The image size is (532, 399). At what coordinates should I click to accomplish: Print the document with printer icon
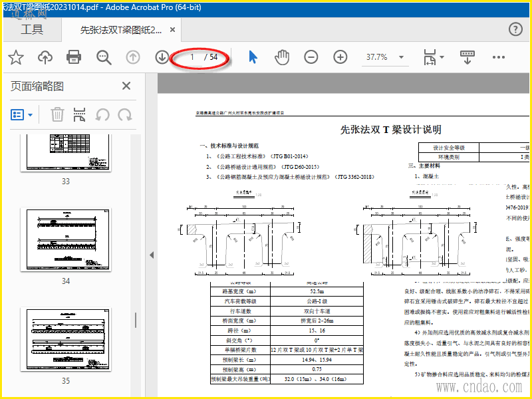coord(74,57)
